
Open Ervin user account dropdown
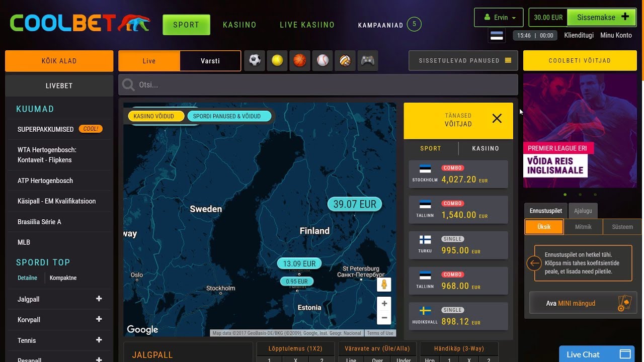point(499,17)
